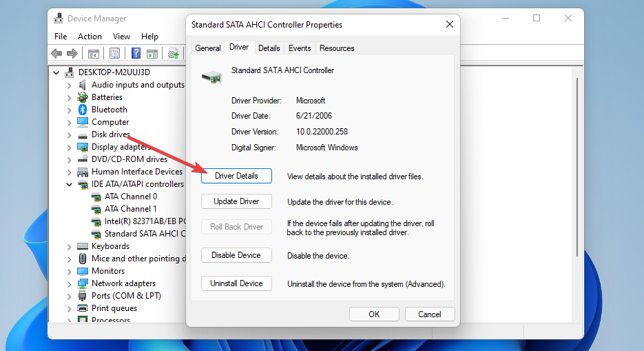This screenshot has width=644, height=351.
Task: Open Properties via the toolbar properties-sheet icon
Action: click(x=114, y=53)
